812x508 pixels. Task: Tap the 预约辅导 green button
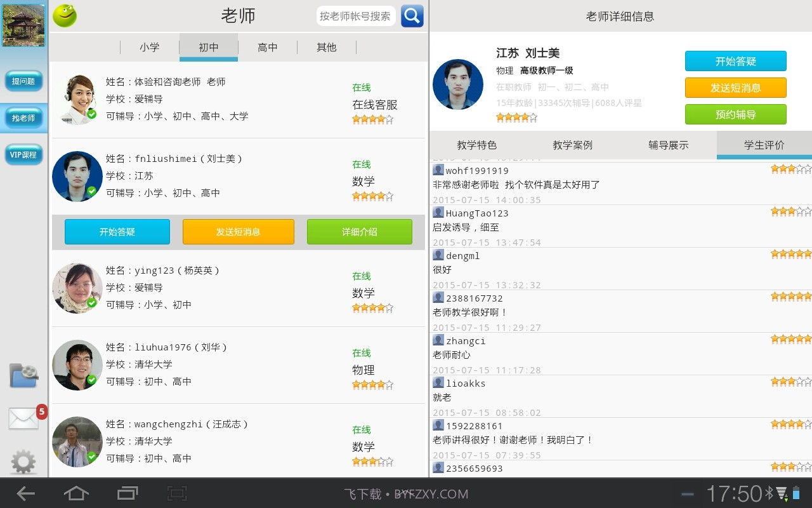point(736,114)
